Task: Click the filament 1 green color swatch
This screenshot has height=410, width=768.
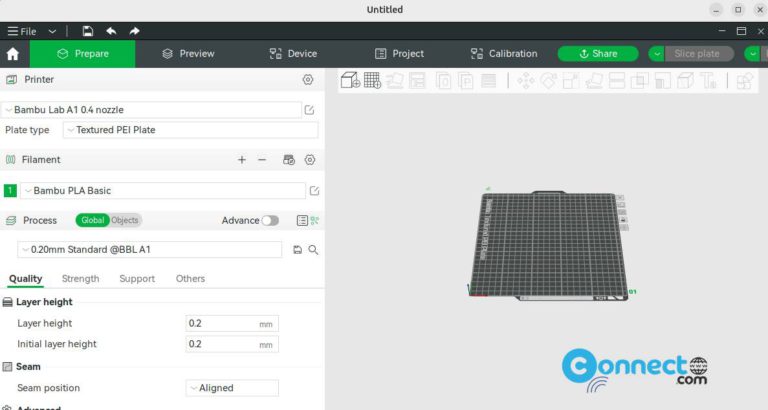Action: point(10,191)
